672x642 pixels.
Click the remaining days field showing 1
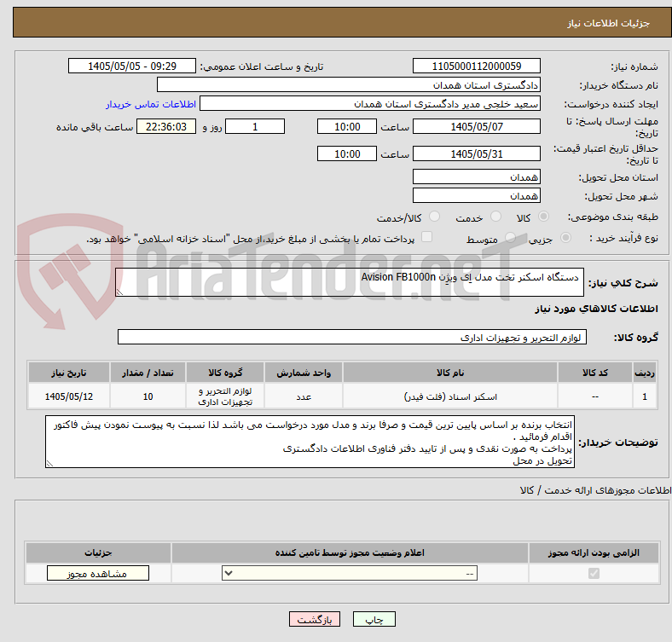click(255, 126)
